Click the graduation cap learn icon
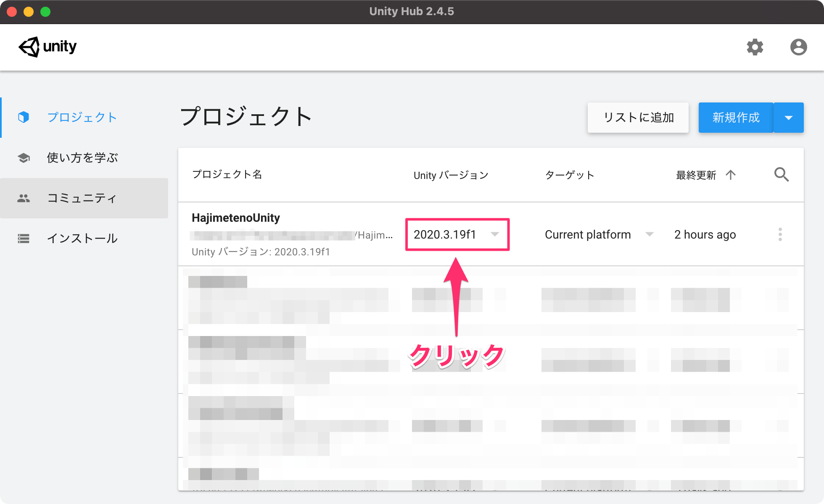This screenshot has width=824, height=504. pyautogui.click(x=24, y=158)
